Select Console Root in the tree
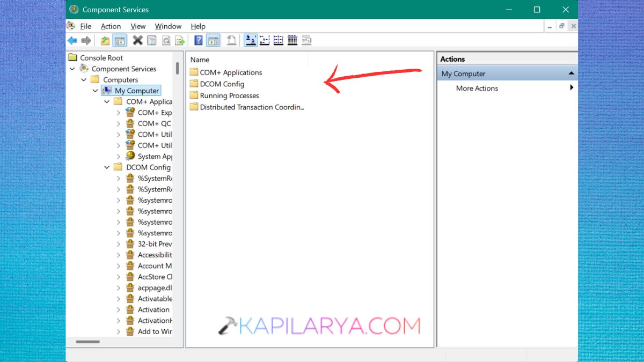 101,58
